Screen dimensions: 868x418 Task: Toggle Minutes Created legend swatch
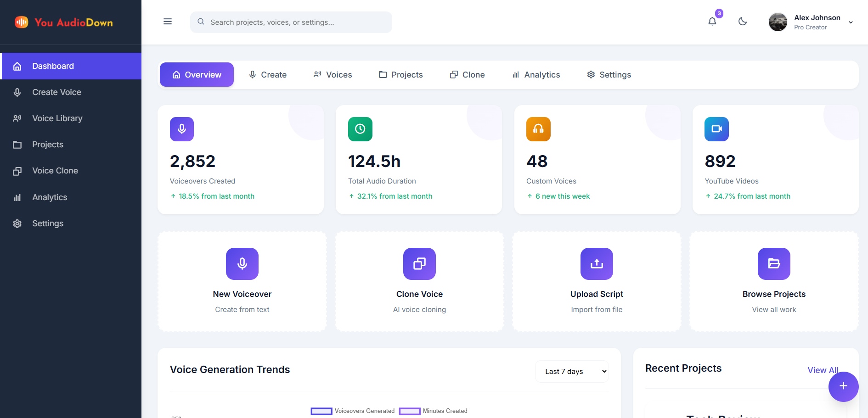click(x=410, y=411)
